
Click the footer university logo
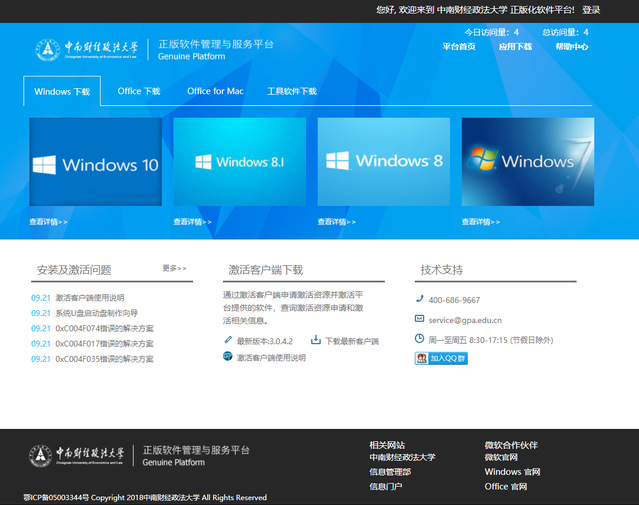80,456
